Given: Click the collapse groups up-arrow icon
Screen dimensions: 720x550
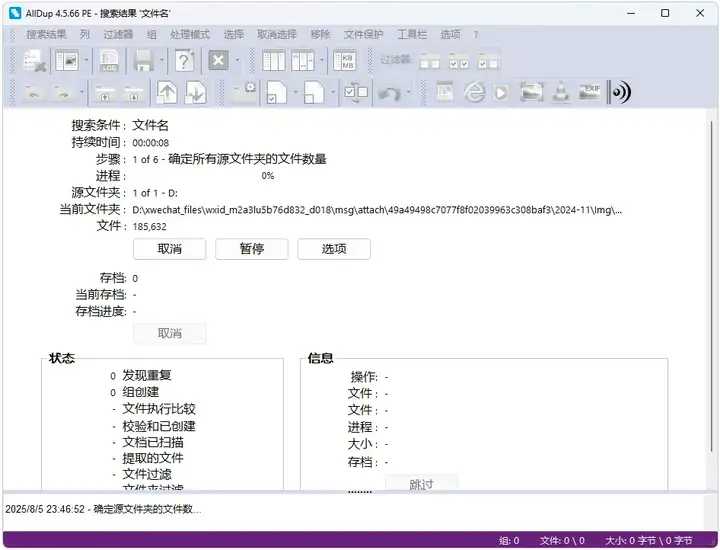Looking at the screenshot, I should pyautogui.click(x=105, y=93).
